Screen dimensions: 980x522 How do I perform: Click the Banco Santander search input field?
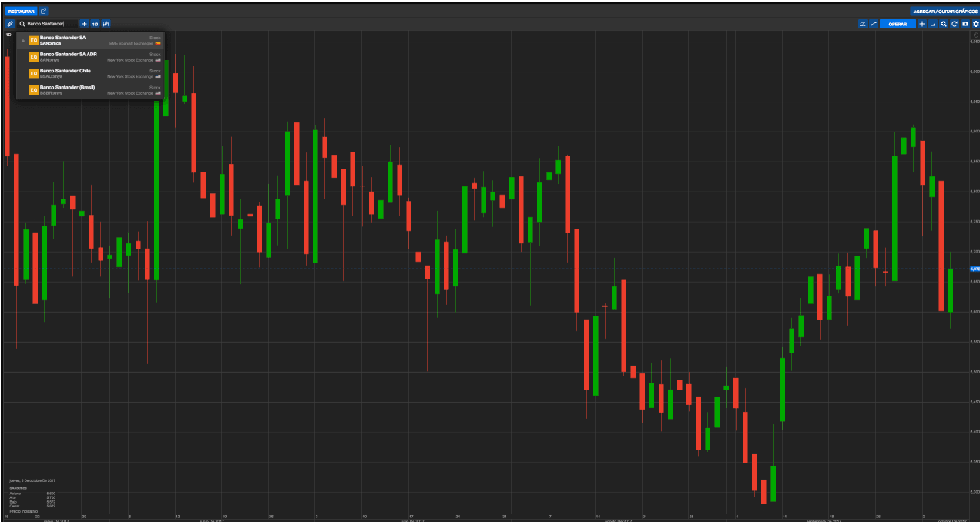(50, 24)
